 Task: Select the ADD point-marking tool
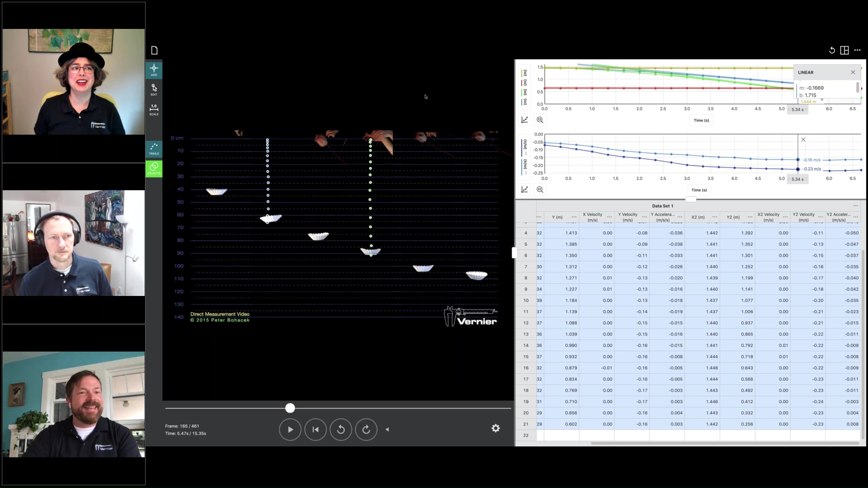click(154, 70)
